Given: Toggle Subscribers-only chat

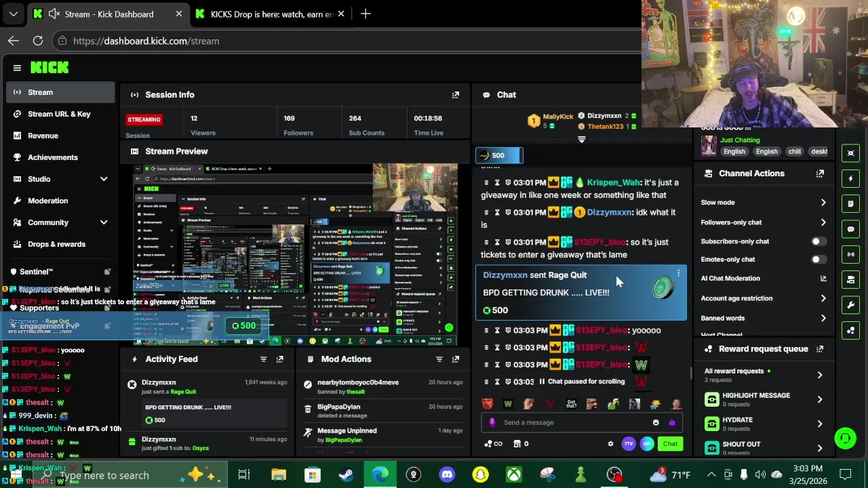Looking at the screenshot, I should [x=818, y=241].
